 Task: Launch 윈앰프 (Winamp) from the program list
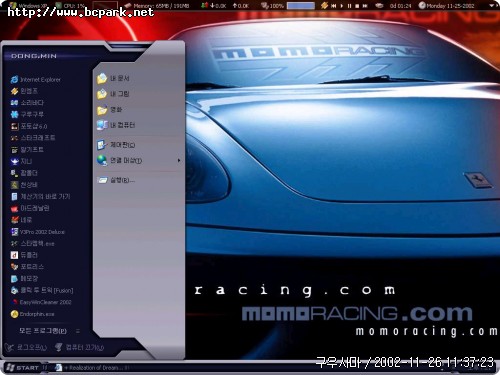point(24,91)
